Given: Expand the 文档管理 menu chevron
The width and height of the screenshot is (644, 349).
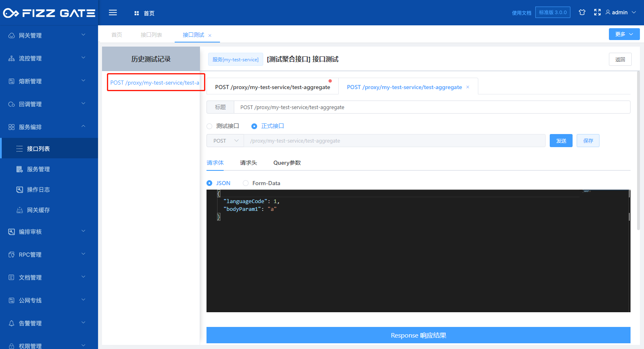Looking at the screenshot, I should pos(83,277).
